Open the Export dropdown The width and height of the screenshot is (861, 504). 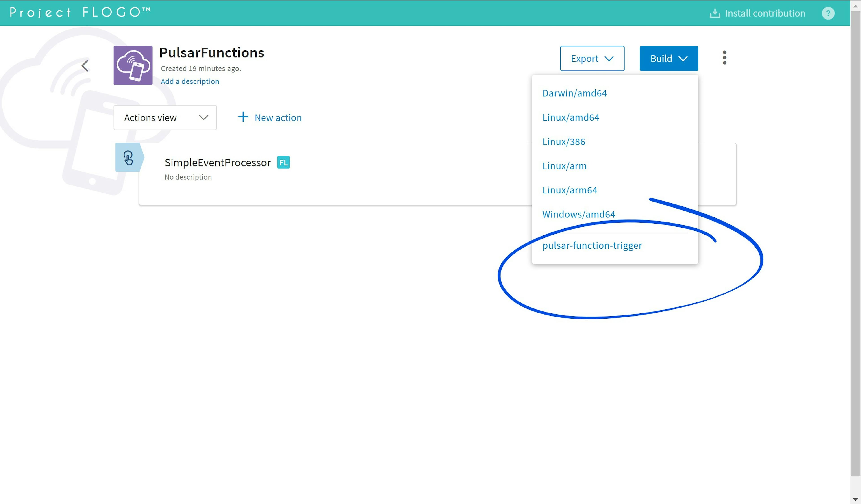tap(592, 59)
